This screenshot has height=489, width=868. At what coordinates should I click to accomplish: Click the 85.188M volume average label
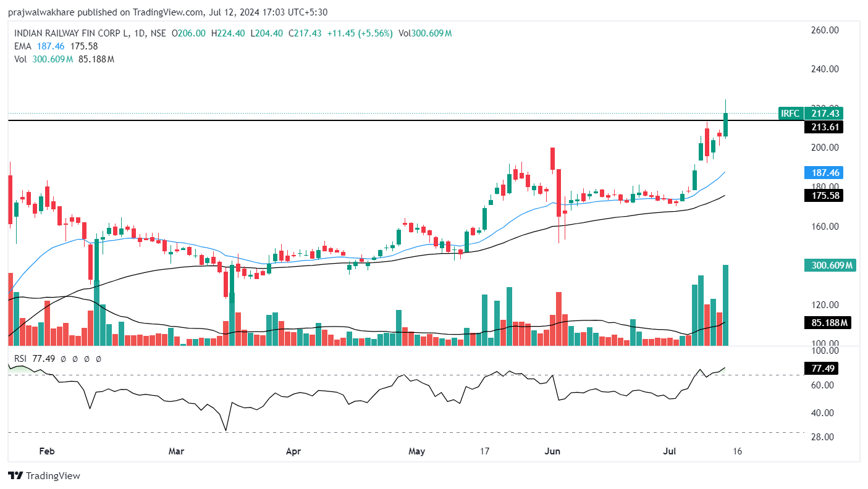827,322
